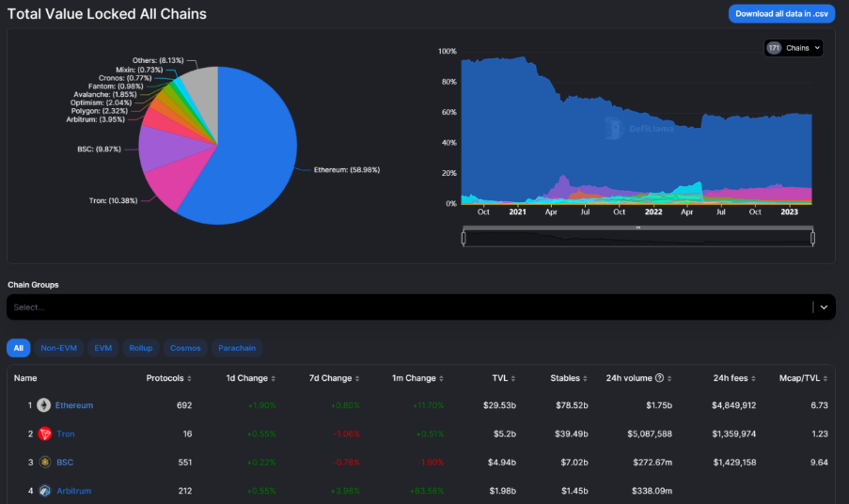Sort by 1m Change column arrows
The width and height of the screenshot is (849, 504).
[441, 378]
